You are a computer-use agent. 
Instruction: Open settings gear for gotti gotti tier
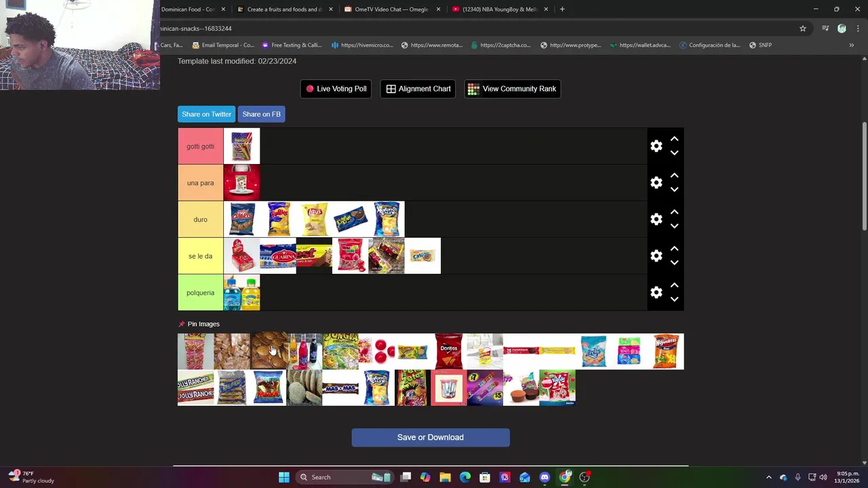[x=656, y=146]
